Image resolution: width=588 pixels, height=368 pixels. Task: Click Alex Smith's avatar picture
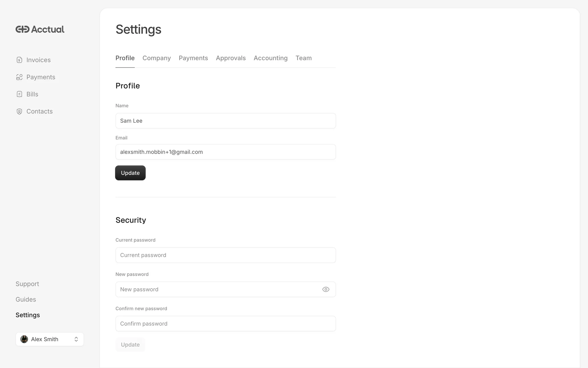coord(24,339)
